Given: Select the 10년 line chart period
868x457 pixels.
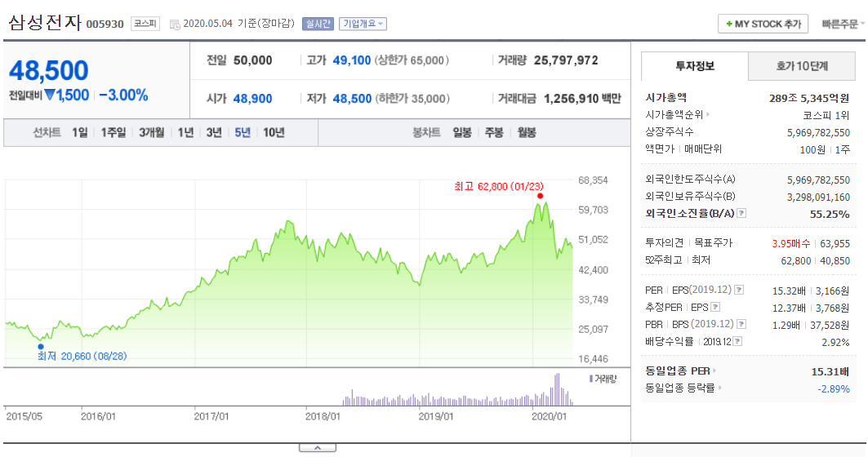Looking at the screenshot, I should click(x=274, y=133).
